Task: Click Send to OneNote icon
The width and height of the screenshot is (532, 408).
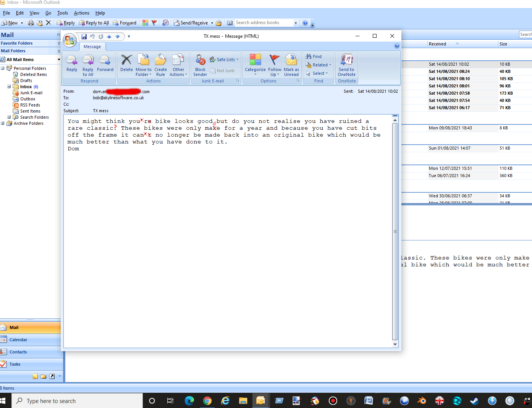Action: tap(346, 60)
